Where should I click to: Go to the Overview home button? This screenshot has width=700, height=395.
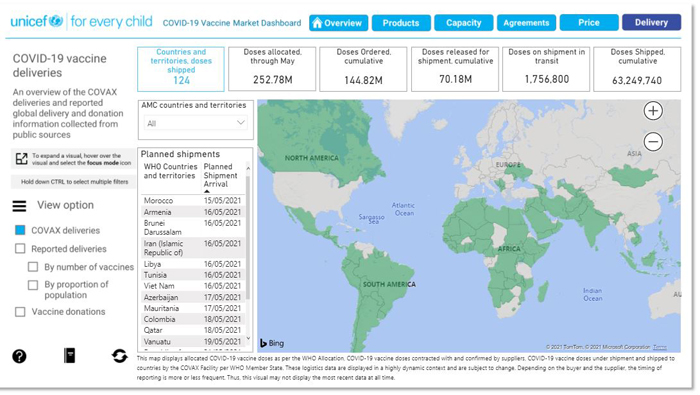338,23
